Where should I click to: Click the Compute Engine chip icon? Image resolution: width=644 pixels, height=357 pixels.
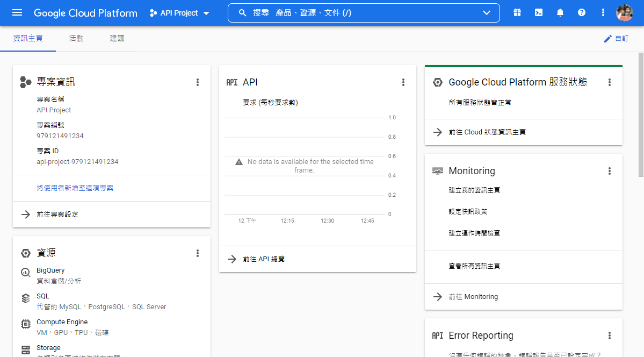pyautogui.click(x=25, y=324)
